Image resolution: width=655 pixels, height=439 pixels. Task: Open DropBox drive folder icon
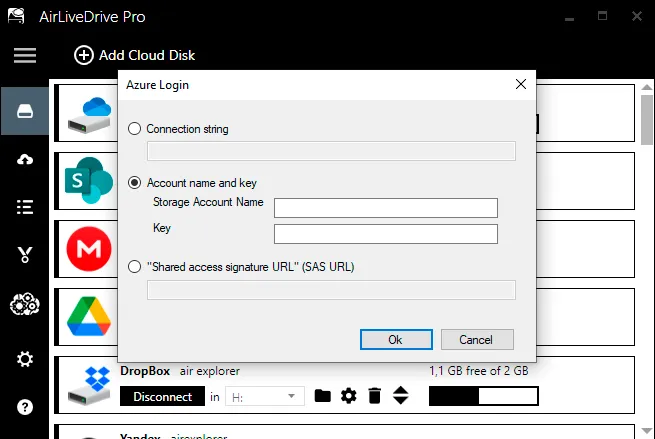[x=322, y=396]
